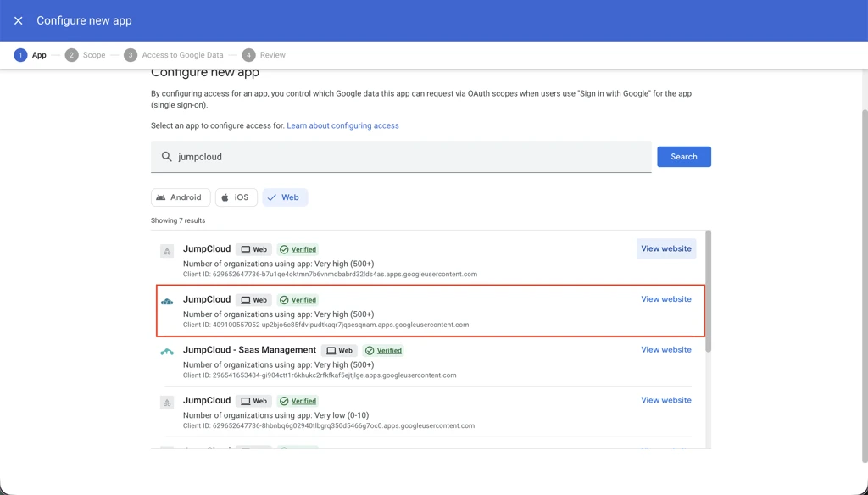View website for first JumpCloud result

pyautogui.click(x=666, y=248)
